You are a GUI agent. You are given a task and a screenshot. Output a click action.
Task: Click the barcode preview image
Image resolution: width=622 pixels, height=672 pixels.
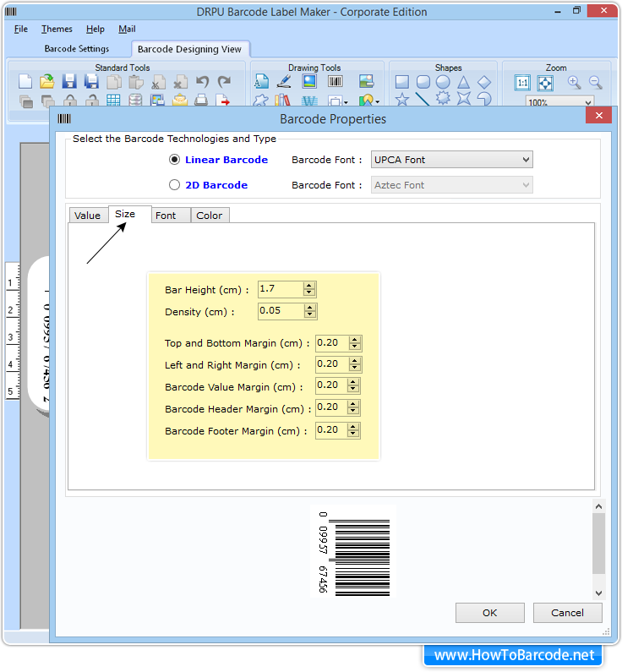[x=354, y=554]
